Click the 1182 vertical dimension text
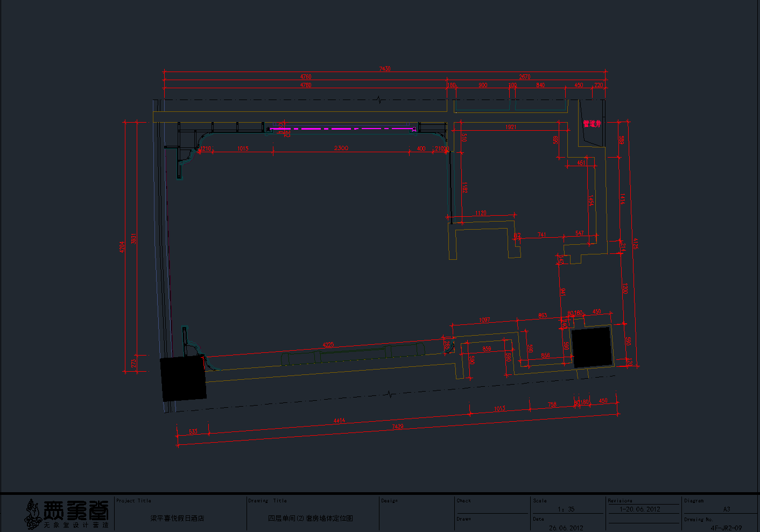 point(465,188)
